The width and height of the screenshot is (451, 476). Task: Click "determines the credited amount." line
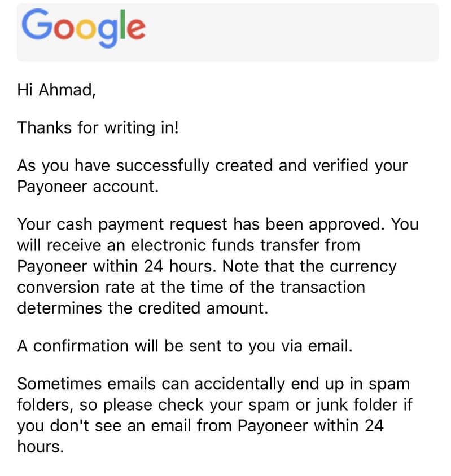143,308
